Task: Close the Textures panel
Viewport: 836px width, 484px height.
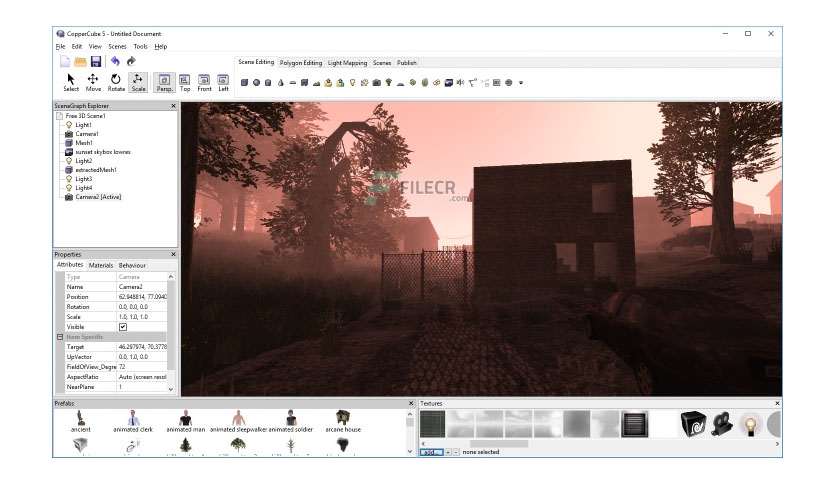Action: coord(777,404)
